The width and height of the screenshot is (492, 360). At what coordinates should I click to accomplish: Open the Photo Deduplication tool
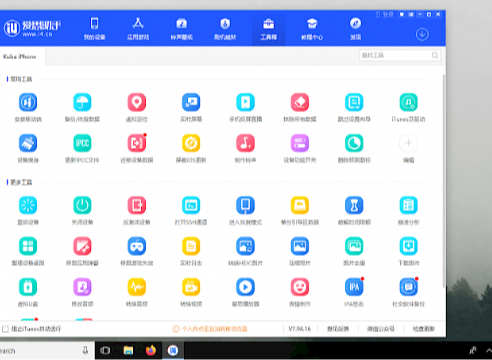(x=354, y=246)
